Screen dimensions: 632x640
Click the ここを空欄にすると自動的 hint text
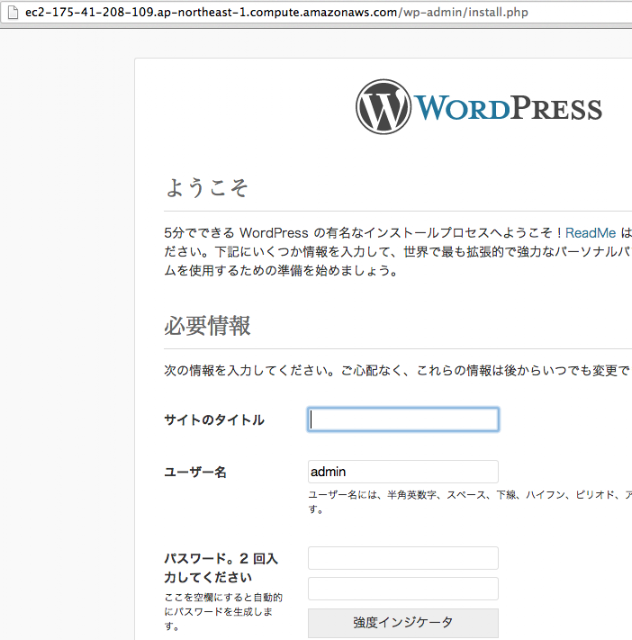click(223, 611)
